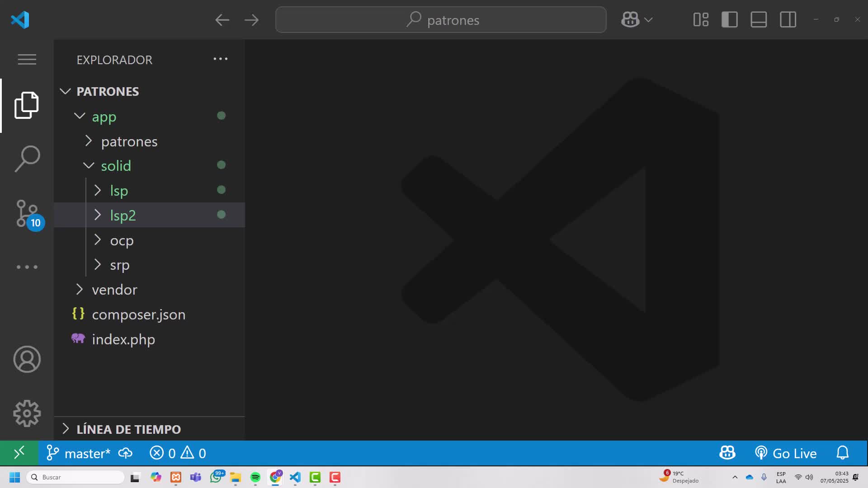
Task: Open WhatsApp from taskbar
Action: (217, 477)
